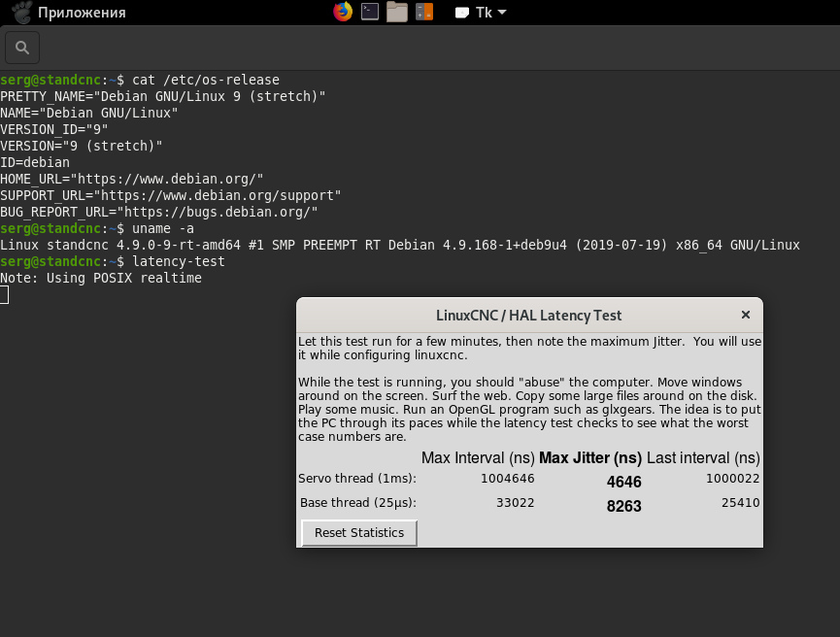
Task: Click the "Servo thread (1ms):" label
Action: 357,479
